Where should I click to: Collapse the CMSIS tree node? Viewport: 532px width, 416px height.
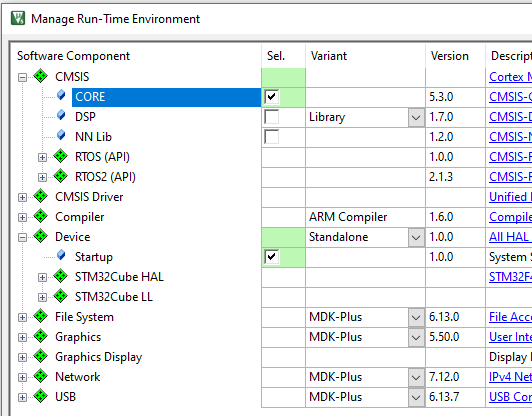tap(22, 77)
